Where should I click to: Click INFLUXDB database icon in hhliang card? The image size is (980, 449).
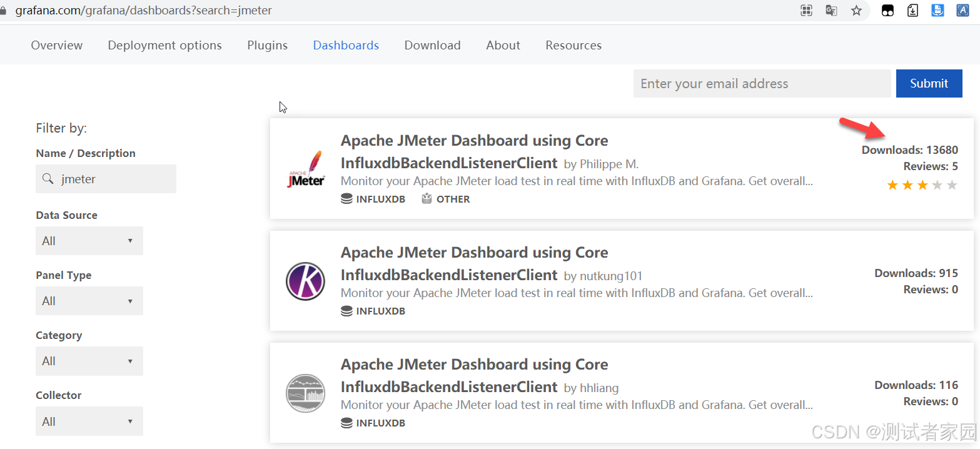click(x=346, y=423)
